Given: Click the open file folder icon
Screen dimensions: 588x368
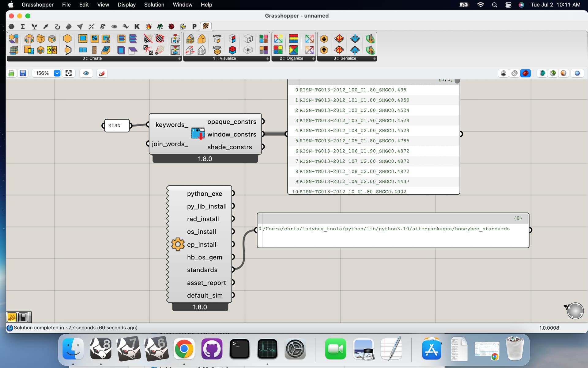Looking at the screenshot, I should pos(12,73).
